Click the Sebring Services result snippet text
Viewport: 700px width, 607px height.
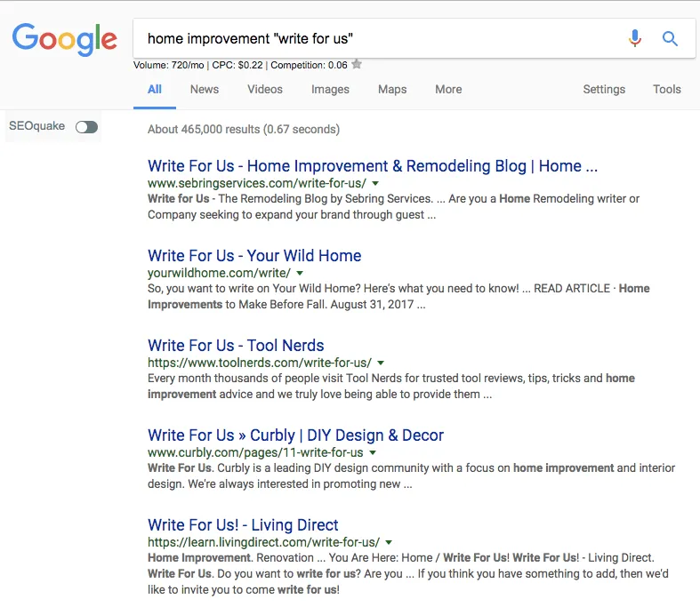pyautogui.click(x=393, y=206)
